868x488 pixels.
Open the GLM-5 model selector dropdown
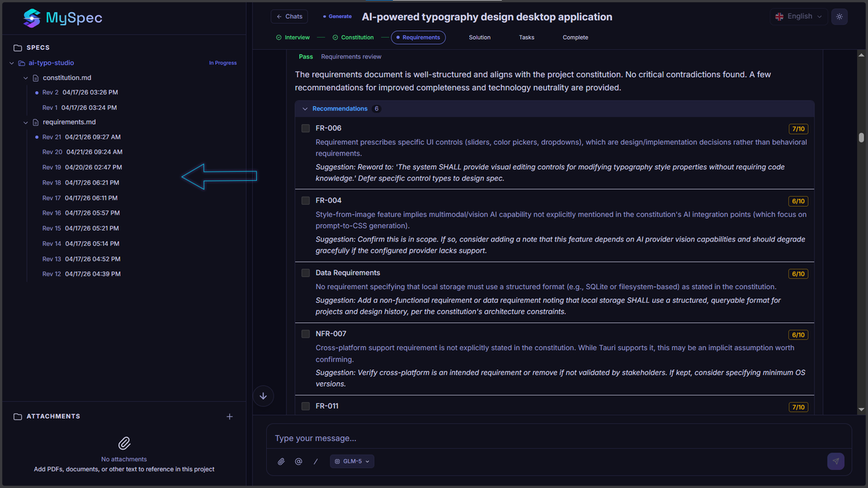coord(352,461)
